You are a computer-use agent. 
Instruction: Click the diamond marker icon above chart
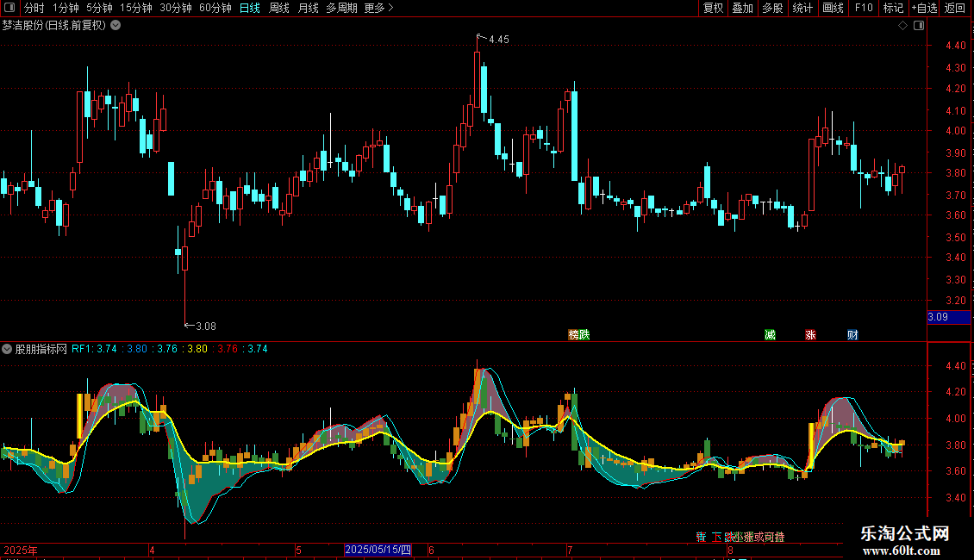click(x=903, y=26)
